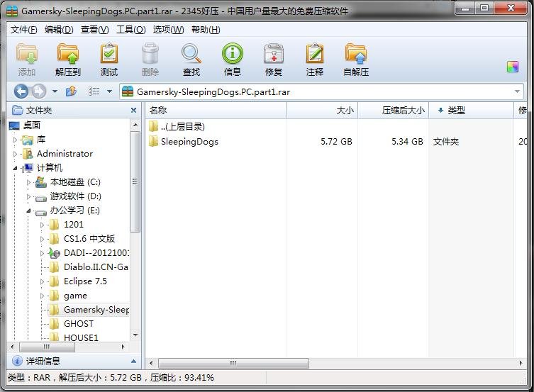
Task: Click the 修复 (Repair) first-aid icon
Action: (x=274, y=60)
